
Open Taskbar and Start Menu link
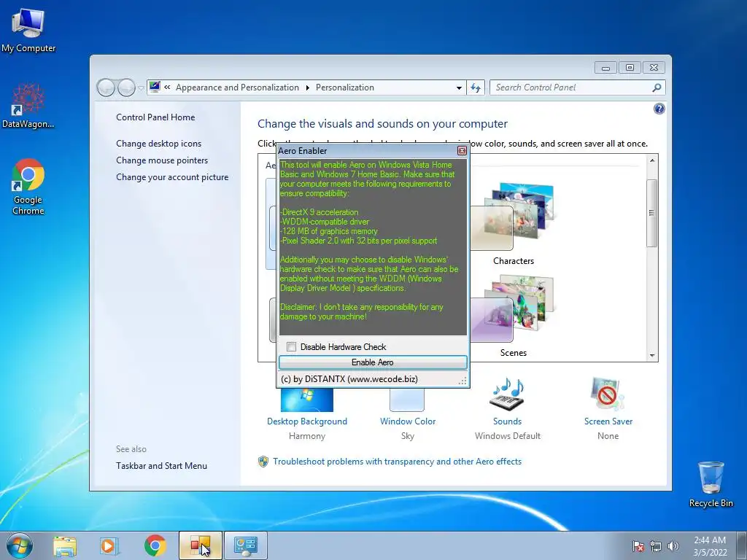tap(161, 466)
